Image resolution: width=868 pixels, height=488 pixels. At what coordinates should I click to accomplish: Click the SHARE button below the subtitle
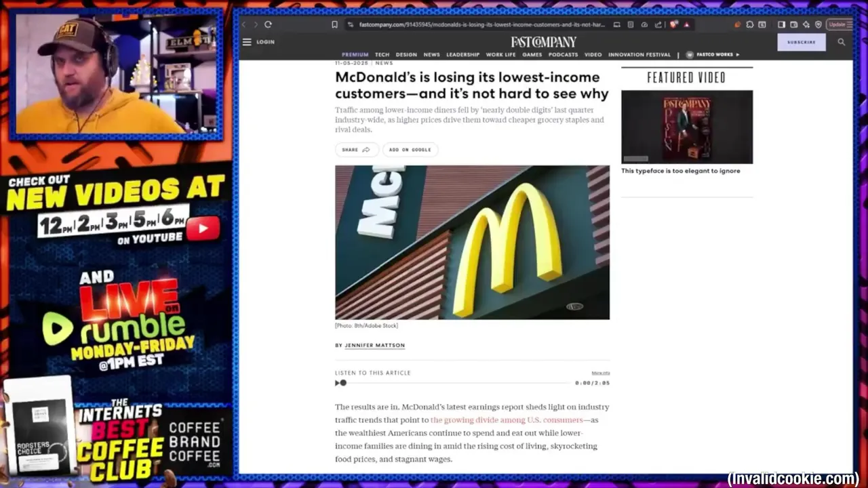pyautogui.click(x=357, y=150)
